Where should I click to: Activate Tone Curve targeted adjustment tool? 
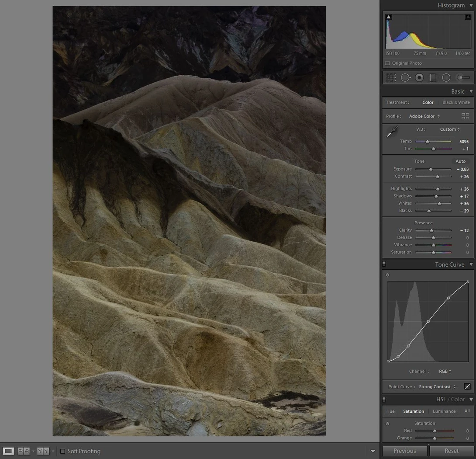(387, 275)
